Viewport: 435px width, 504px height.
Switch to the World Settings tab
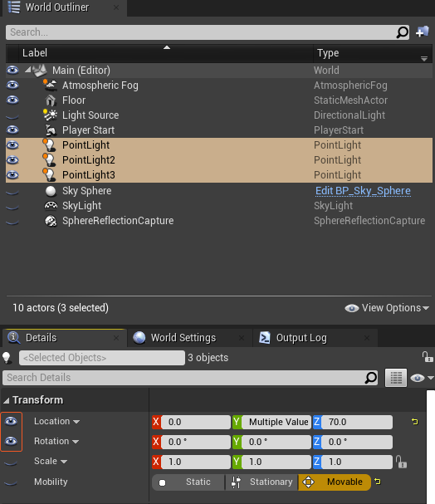tap(183, 338)
